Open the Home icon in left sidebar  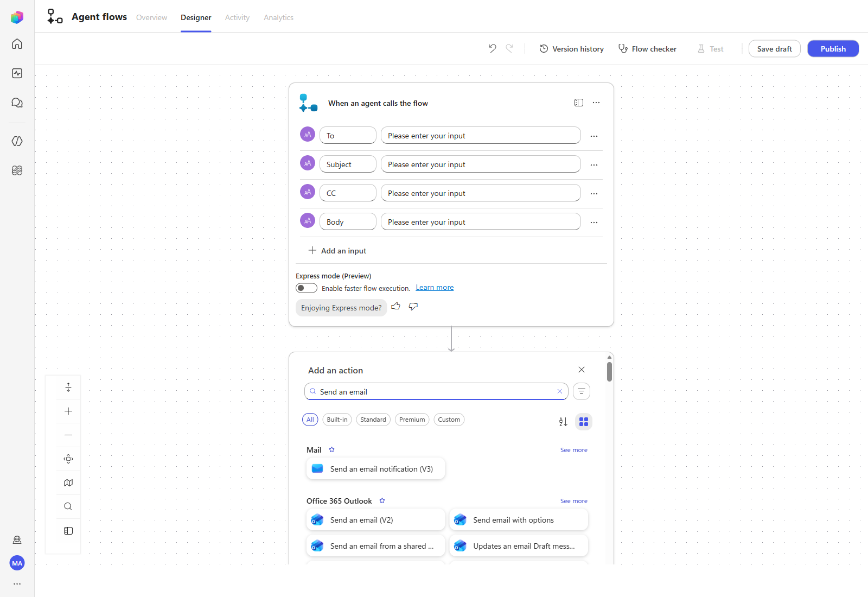(17, 44)
